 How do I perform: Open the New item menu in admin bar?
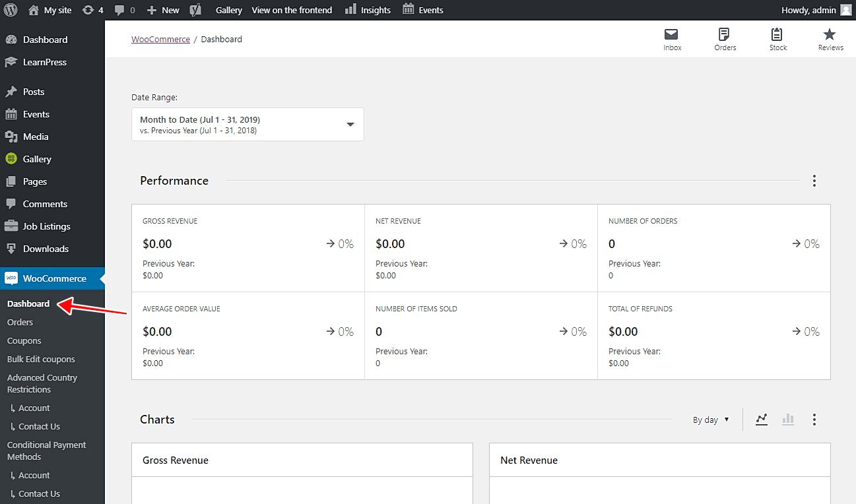coord(162,9)
